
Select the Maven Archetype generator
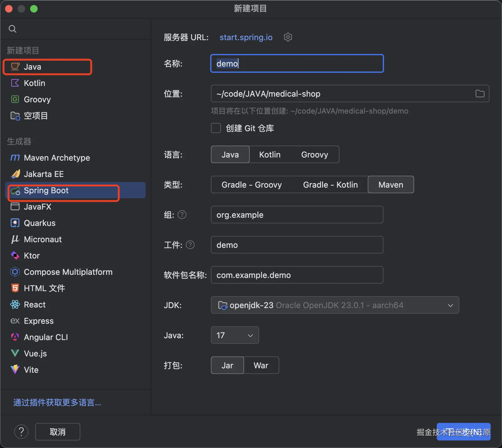75,158
